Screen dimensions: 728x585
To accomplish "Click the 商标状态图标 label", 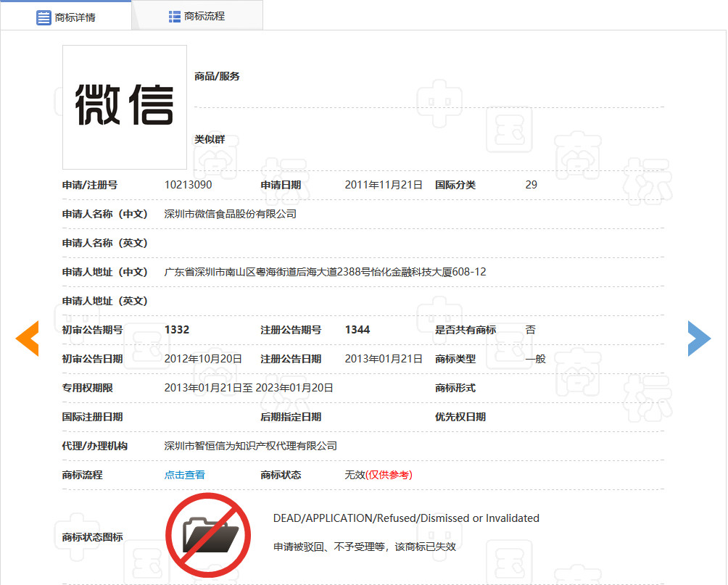I will point(92,537).
